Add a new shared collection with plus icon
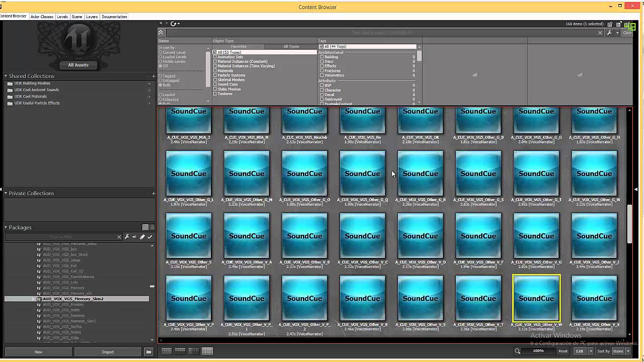The width and height of the screenshot is (644, 362). click(x=153, y=76)
